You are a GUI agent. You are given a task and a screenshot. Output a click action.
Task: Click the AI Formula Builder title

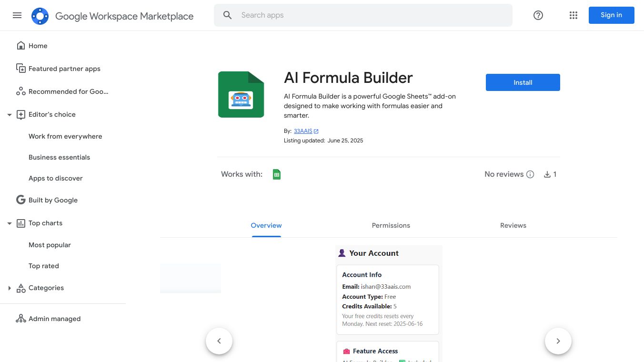pos(348,78)
